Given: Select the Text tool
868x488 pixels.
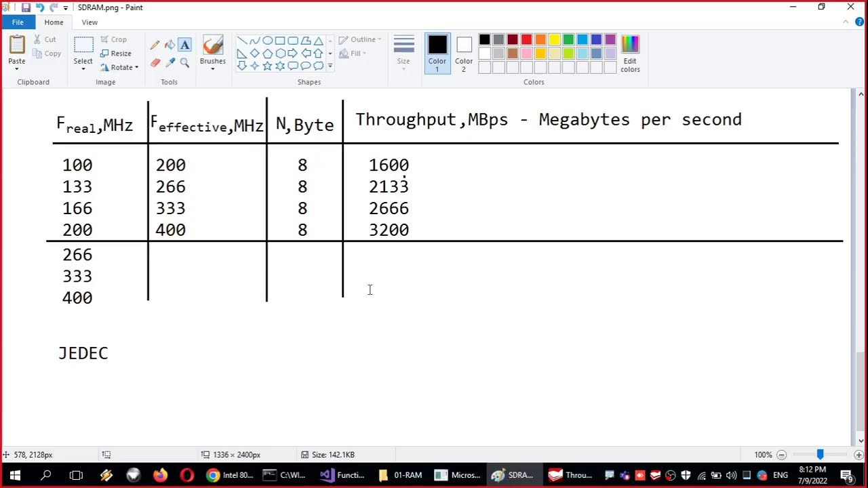Looking at the screenshot, I should point(184,45).
